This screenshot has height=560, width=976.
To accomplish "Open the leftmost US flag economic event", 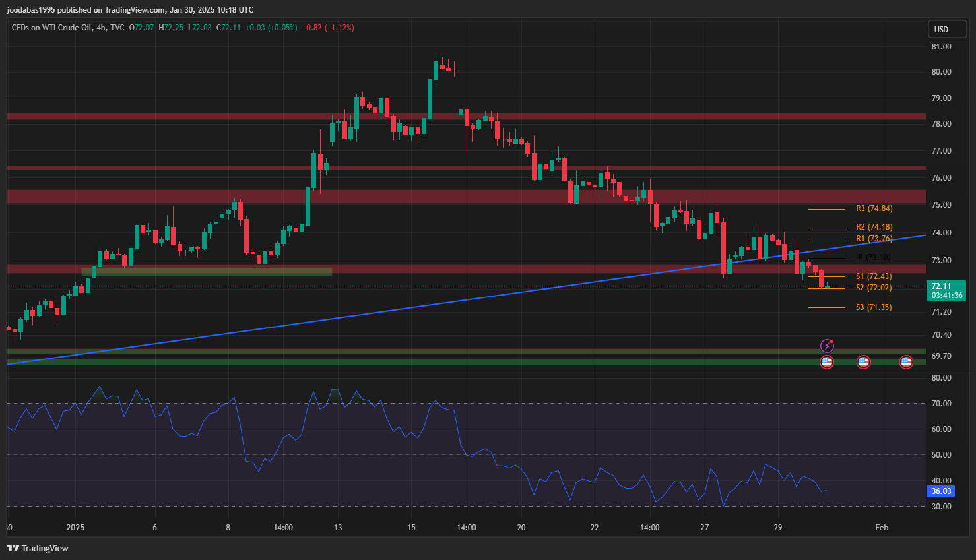I will (827, 362).
